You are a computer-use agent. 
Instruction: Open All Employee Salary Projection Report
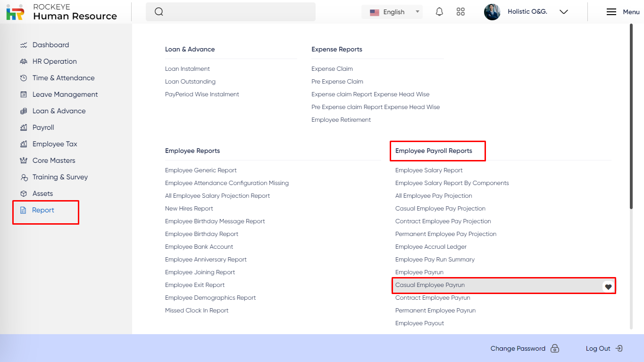click(x=217, y=196)
